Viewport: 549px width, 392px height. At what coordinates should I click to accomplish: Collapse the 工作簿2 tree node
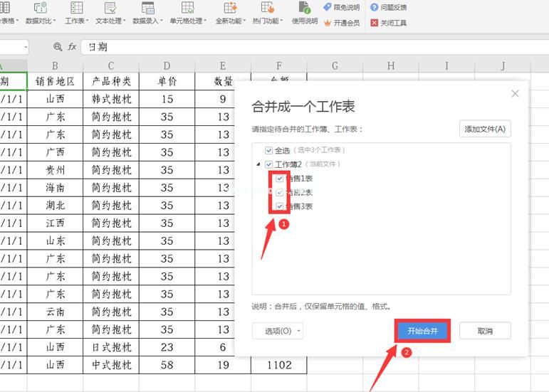pos(258,164)
